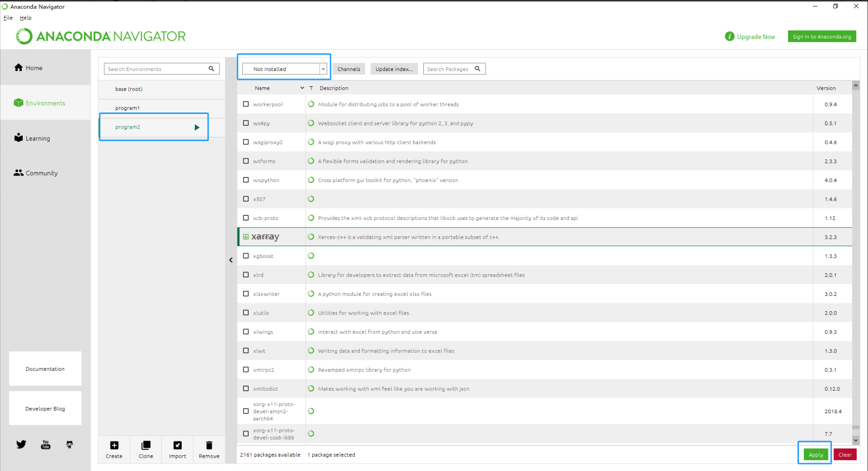Check the wxpython package checkbox
The height and width of the screenshot is (471, 868).
click(246, 180)
